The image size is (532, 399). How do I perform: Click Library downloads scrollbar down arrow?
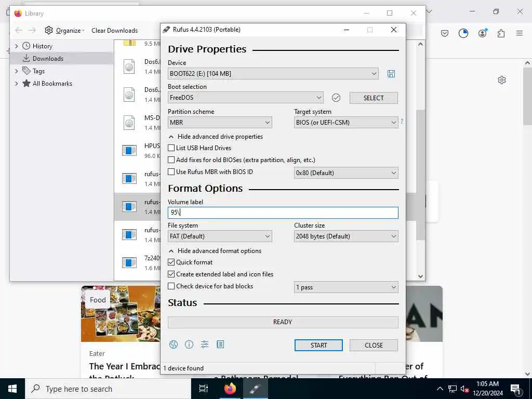click(421, 276)
